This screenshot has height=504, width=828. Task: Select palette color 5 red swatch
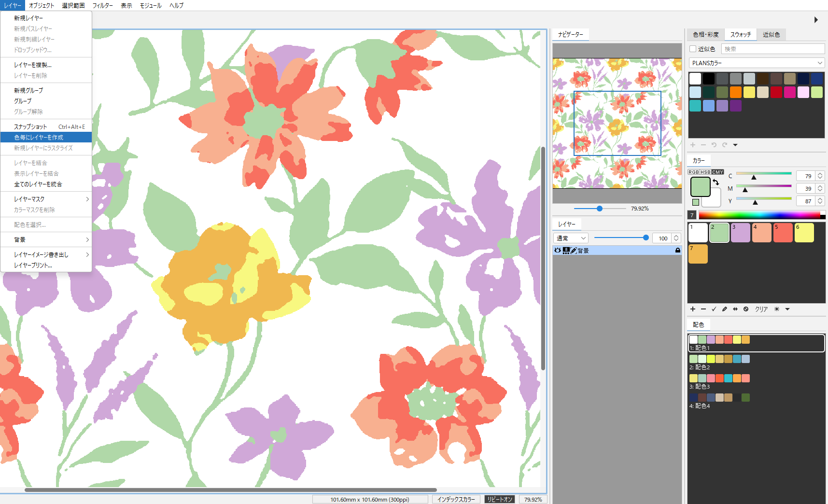pyautogui.click(x=783, y=233)
